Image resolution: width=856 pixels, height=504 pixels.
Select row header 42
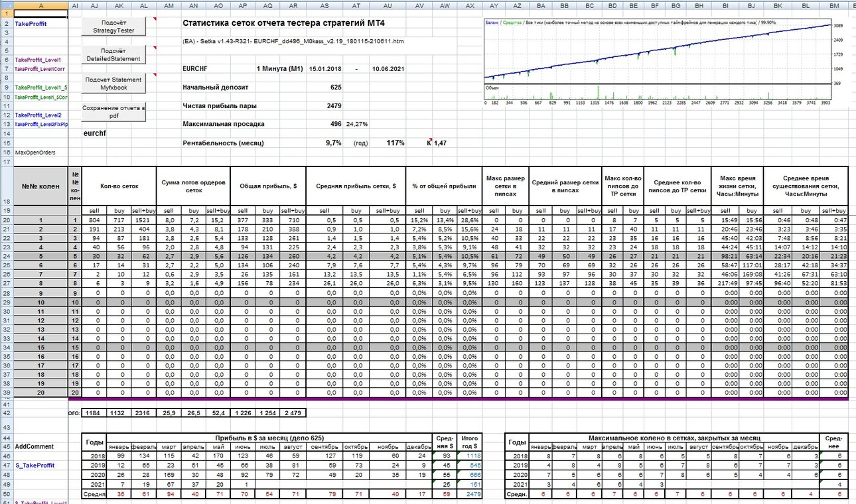[x=6, y=413]
